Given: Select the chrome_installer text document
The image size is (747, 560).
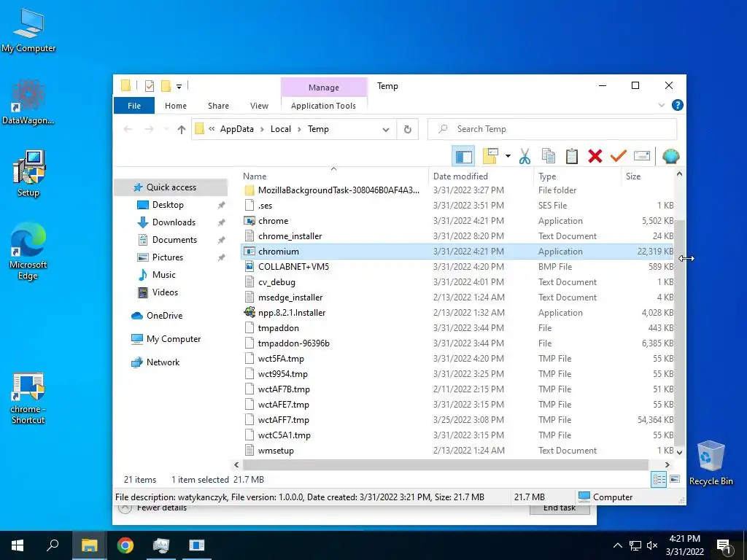Looking at the screenshot, I should (x=290, y=236).
